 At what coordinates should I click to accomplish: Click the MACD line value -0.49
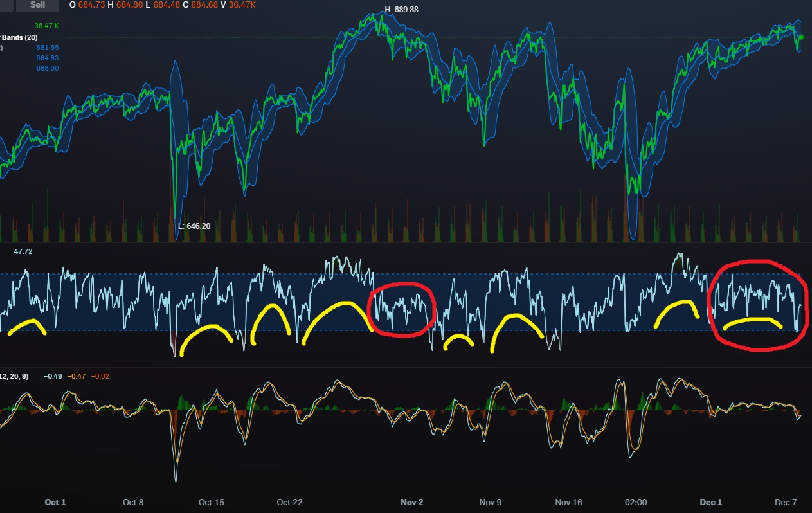point(52,376)
